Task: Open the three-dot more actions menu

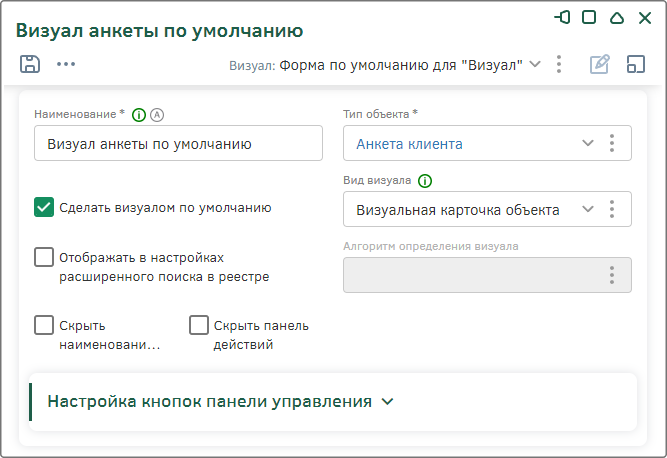Action: 66,64
